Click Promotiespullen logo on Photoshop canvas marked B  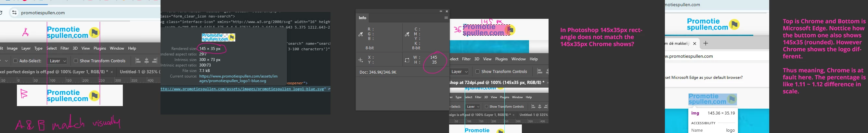73,96
